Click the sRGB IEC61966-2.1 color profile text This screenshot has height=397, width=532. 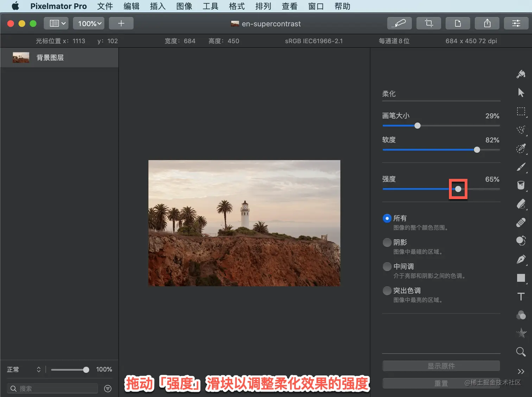(314, 41)
